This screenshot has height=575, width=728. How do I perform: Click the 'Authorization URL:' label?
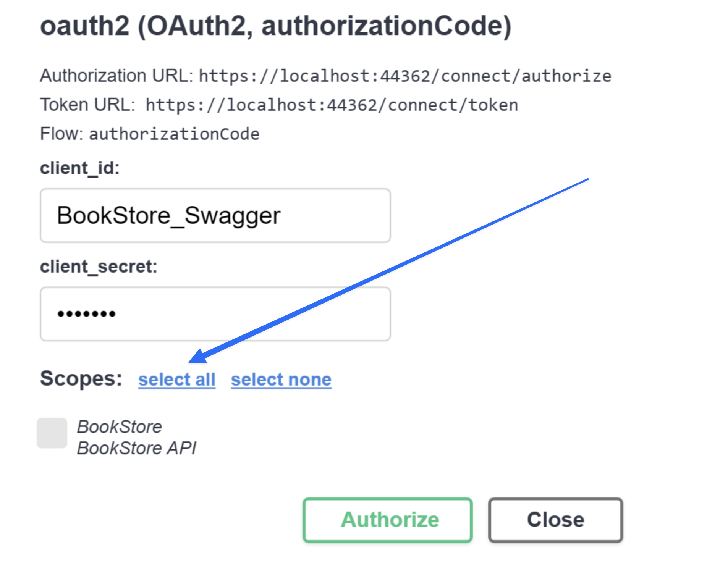click(x=116, y=76)
